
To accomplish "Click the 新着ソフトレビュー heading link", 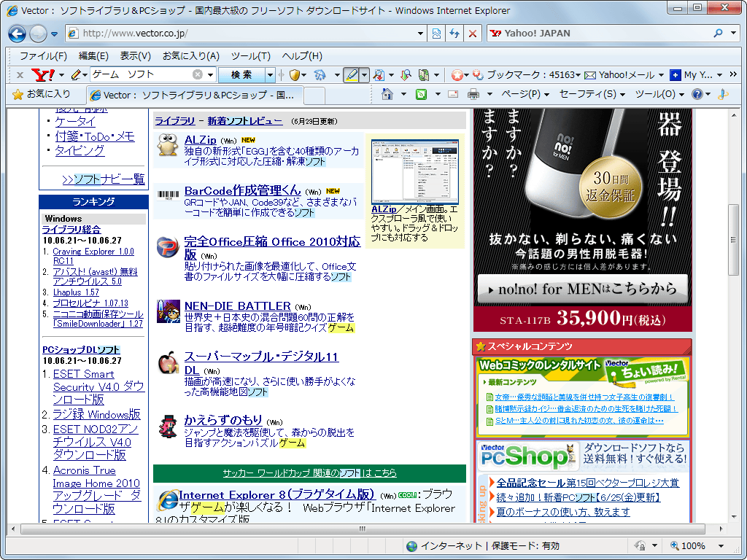I will [x=245, y=121].
